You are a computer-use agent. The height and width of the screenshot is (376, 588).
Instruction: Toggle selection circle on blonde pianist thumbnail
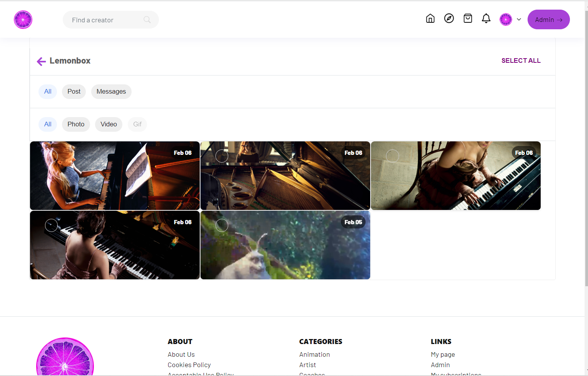[x=52, y=156]
